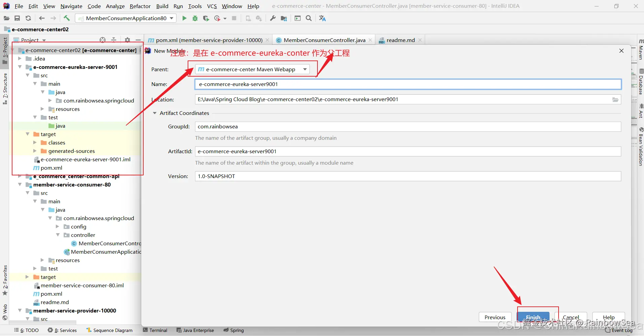Close the readme.md editor tab
The height and width of the screenshot is (336, 644).
tap(420, 40)
